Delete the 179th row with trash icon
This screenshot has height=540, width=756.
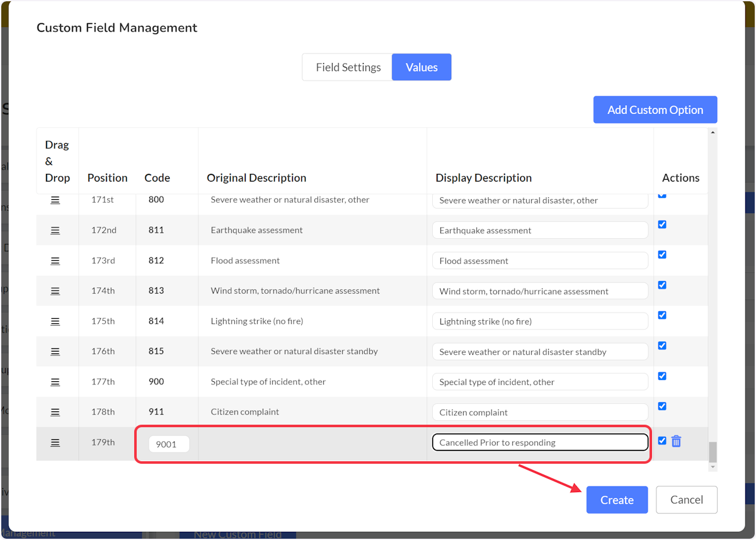676,442
